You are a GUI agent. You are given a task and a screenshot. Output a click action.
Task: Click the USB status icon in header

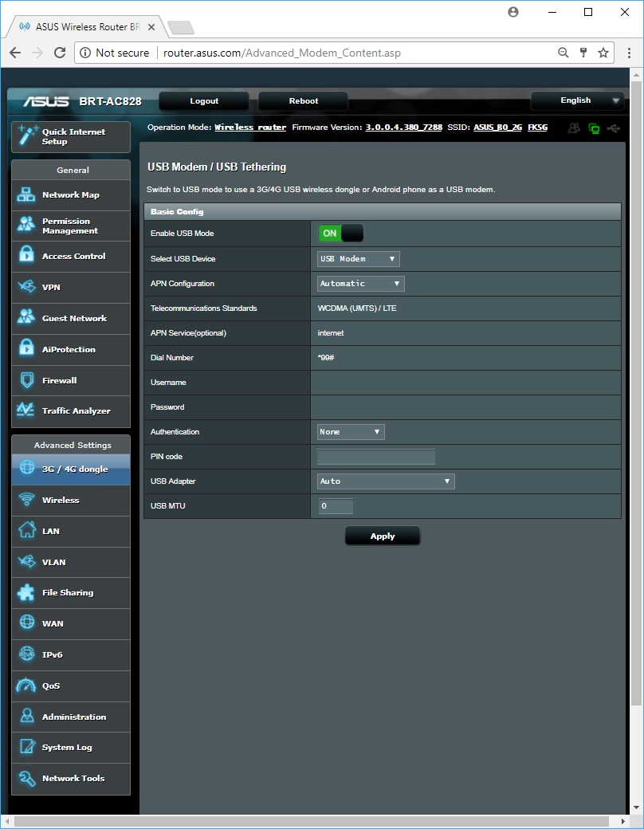coord(614,128)
